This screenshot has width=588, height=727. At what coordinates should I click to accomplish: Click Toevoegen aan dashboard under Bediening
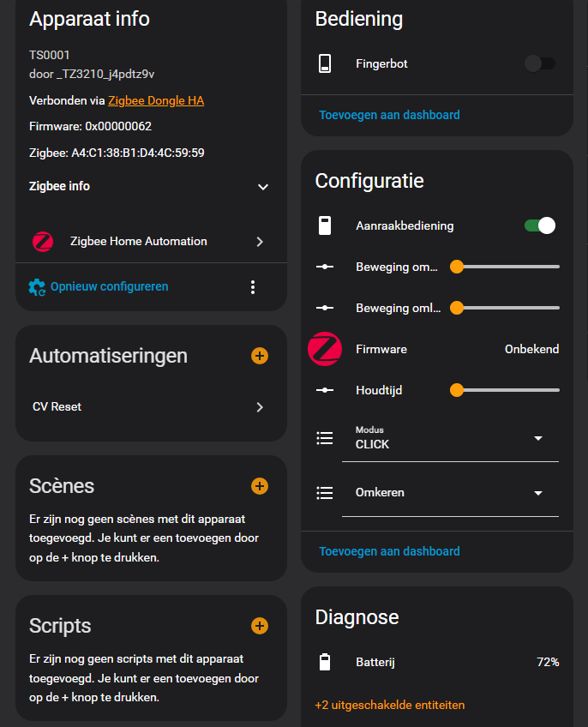(389, 115)
